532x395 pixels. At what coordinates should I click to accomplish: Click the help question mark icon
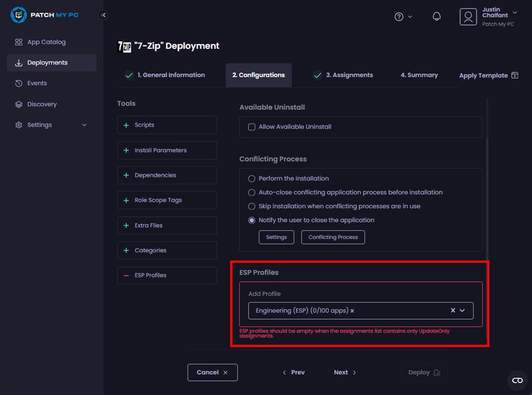(399, 16)
